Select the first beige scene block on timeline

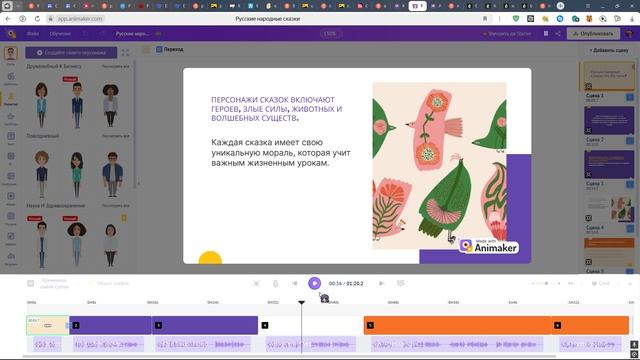click(x=47, y=325)
